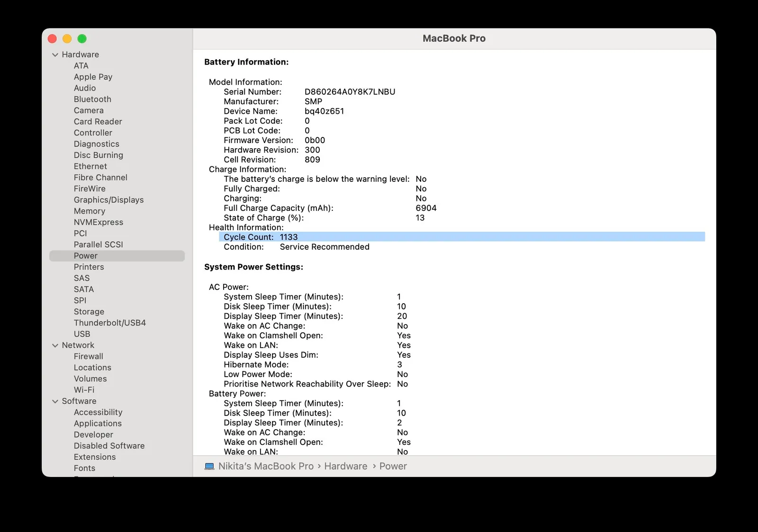The image size is (758, 532).
Task: Click the Device Name value bq40z651
Action: pyautogui.click(x=325, y=112)
